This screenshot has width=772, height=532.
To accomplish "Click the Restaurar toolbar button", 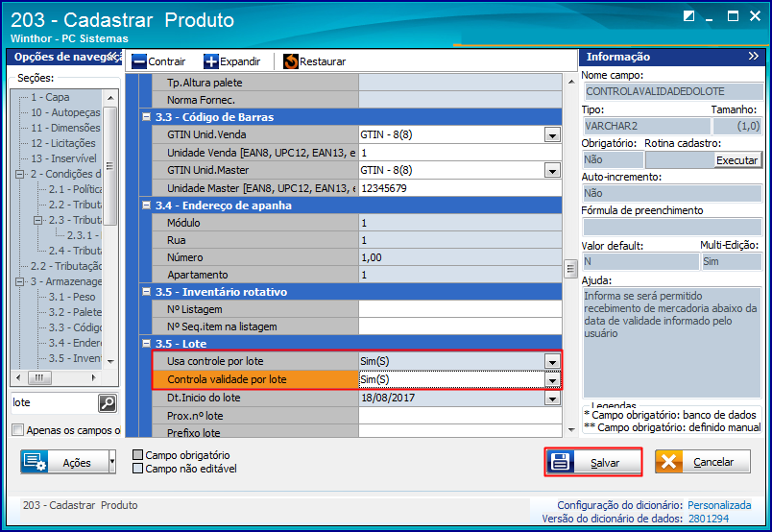I will (x=314, y=62).
